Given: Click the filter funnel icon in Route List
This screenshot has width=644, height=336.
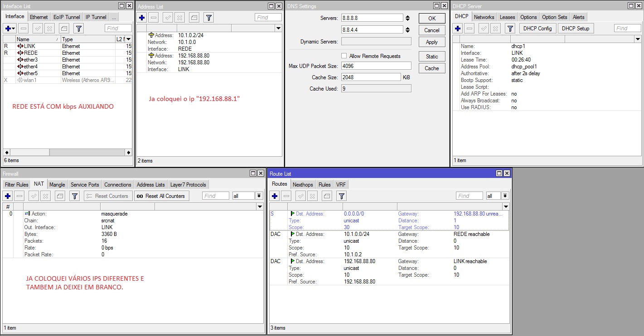Looking at the screenshot, I should click(342, 196).
